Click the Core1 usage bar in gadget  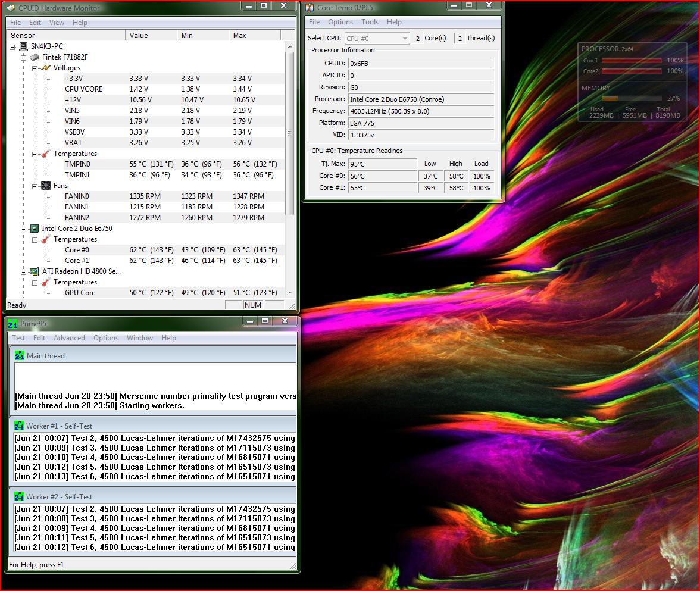click(x=631, y=60)
